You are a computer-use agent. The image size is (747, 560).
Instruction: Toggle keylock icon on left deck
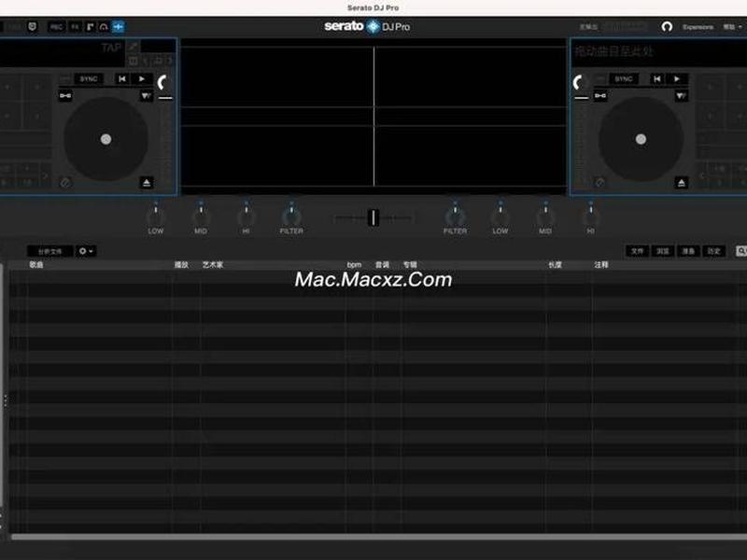pyautogui.click(x=65, y=96)
